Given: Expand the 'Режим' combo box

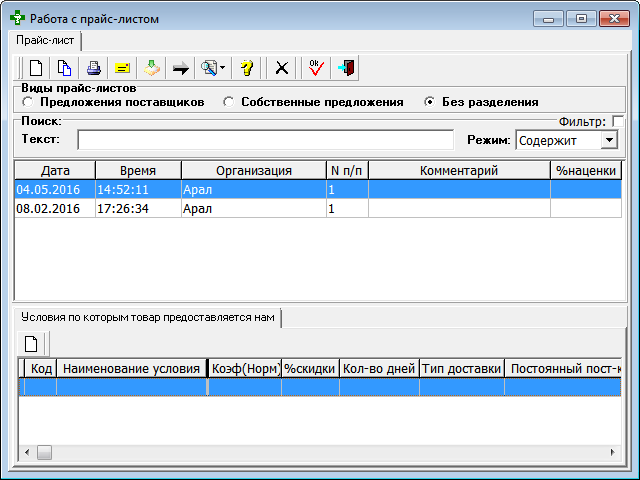Looking at the screenshot, I should click(609, 141).
